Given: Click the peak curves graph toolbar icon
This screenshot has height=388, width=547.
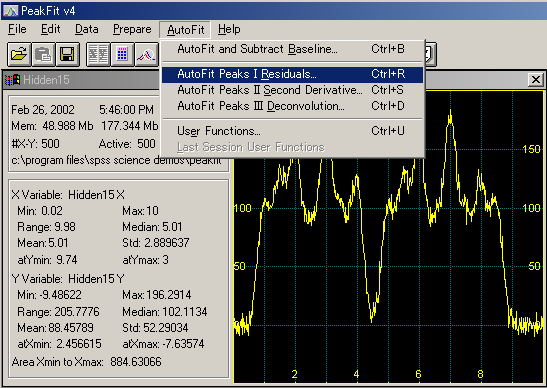Looking at the screenshot, I should click(146, 54).
